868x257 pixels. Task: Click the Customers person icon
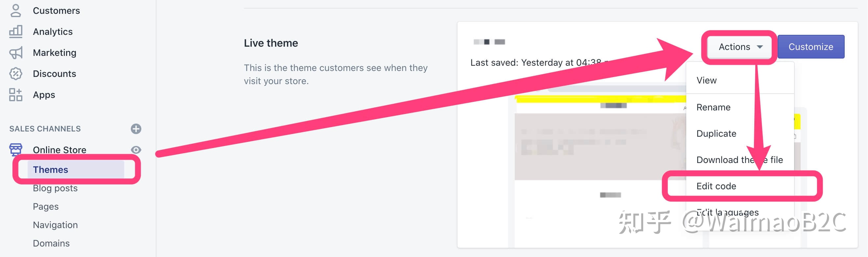tap(15, 11)
